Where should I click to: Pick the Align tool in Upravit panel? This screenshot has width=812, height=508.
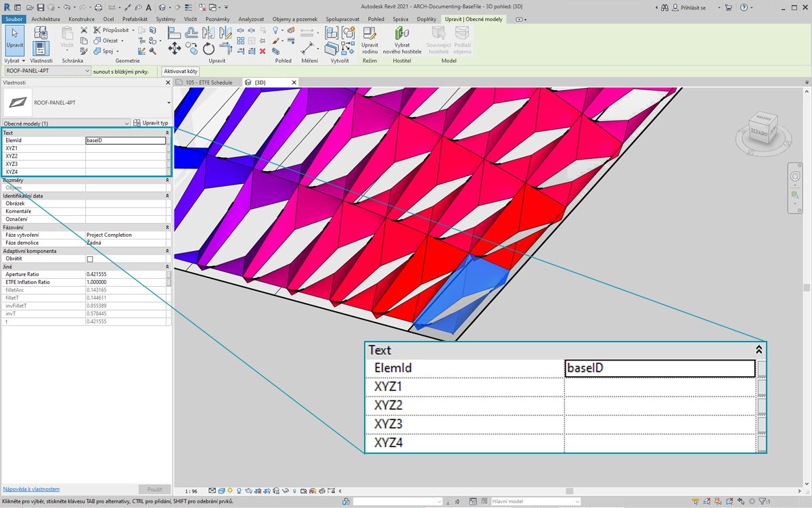coord(174,32)
